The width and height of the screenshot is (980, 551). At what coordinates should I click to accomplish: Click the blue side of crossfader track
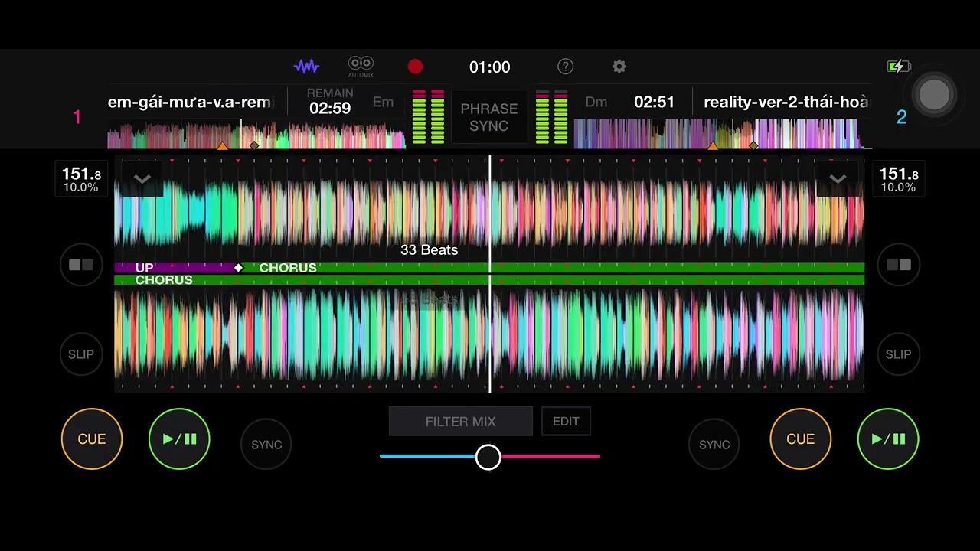[427, 456]
